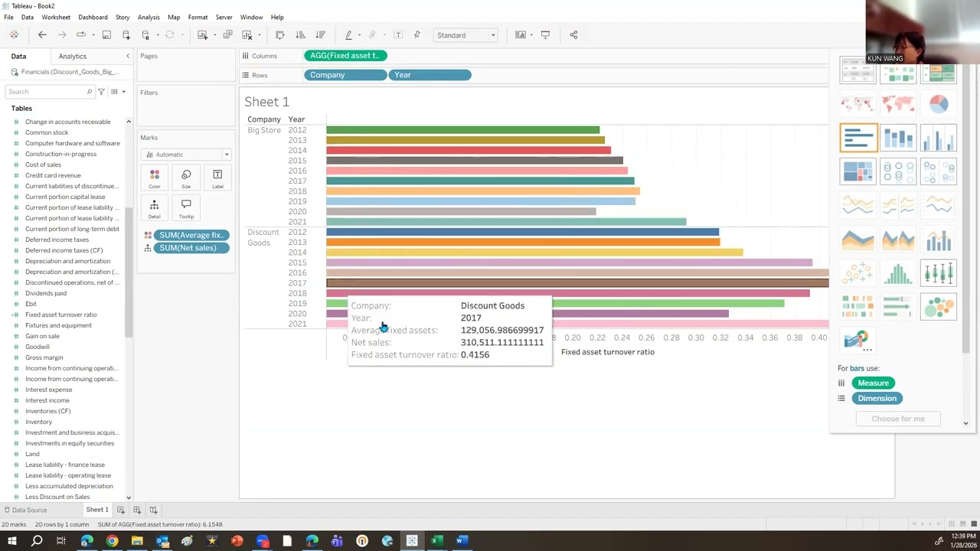Click the Pause Auto Updates icon
Viewport: 980px width, 551px height.
(145, 34)
